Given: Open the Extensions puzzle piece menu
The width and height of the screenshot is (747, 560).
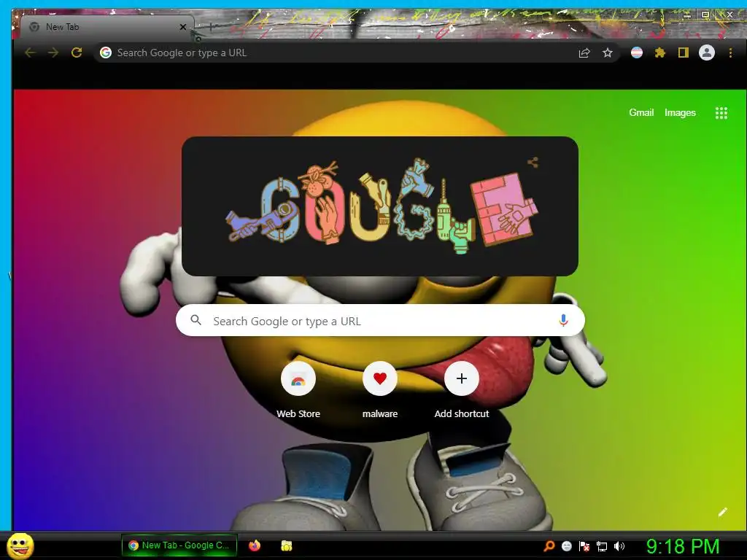Looking at the screenshot, I should (x=659, y=52).
